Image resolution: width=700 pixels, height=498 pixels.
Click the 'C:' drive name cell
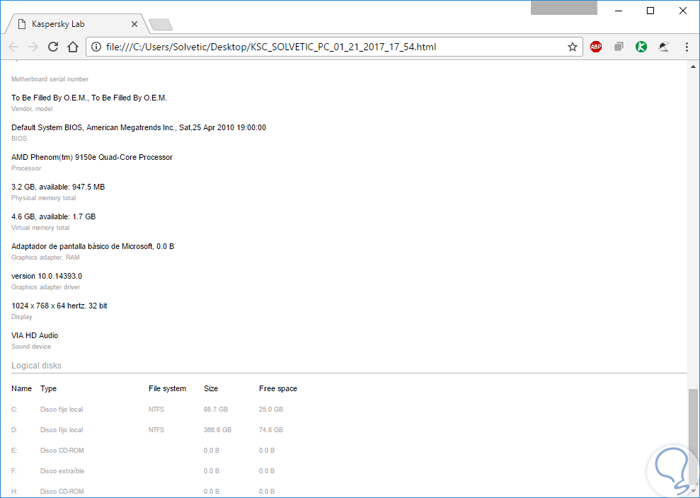[x=14, y=409]
